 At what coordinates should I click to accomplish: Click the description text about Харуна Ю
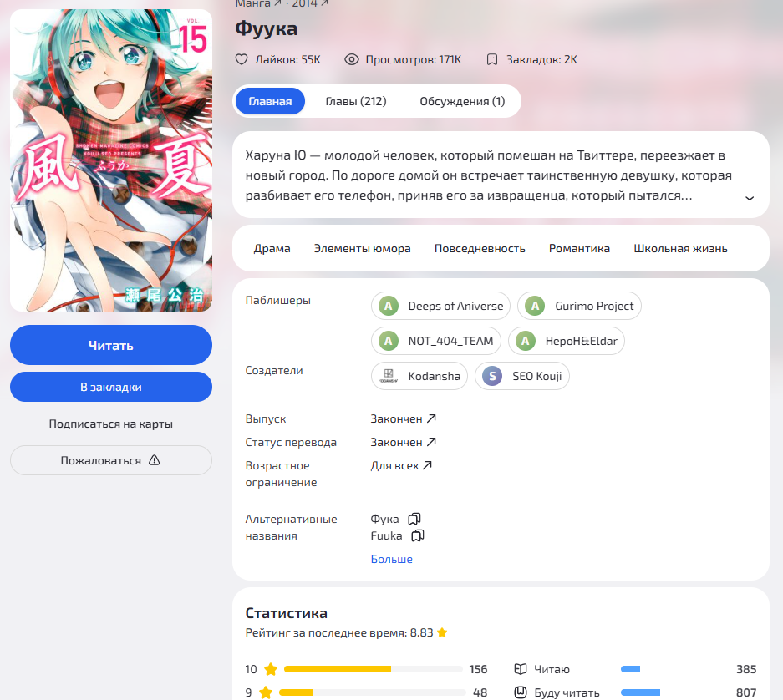pyautogui.click(x=488, y=175)
